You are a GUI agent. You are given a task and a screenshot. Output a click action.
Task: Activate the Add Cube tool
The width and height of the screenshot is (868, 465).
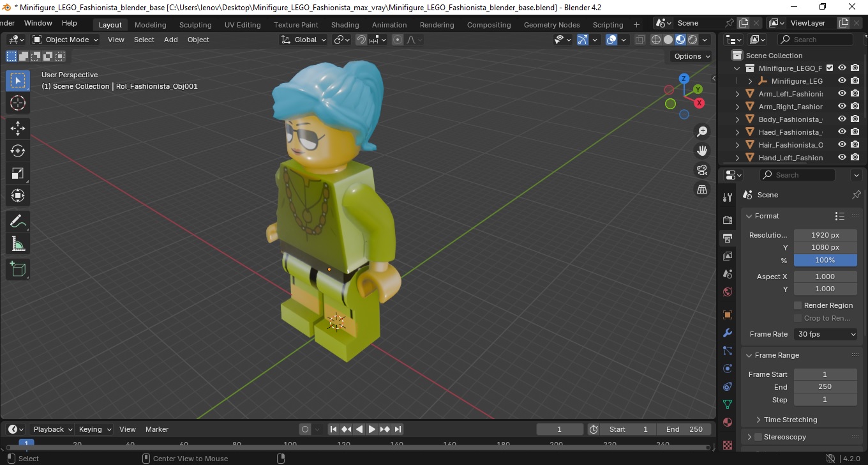[x=18, y=270]
